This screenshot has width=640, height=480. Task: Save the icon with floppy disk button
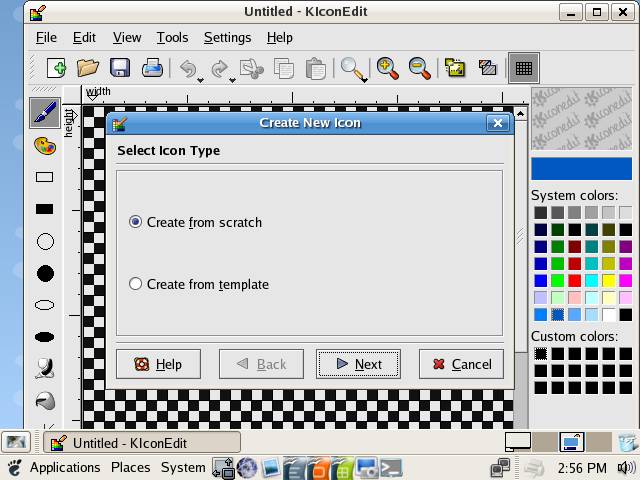tap(120, 68)
